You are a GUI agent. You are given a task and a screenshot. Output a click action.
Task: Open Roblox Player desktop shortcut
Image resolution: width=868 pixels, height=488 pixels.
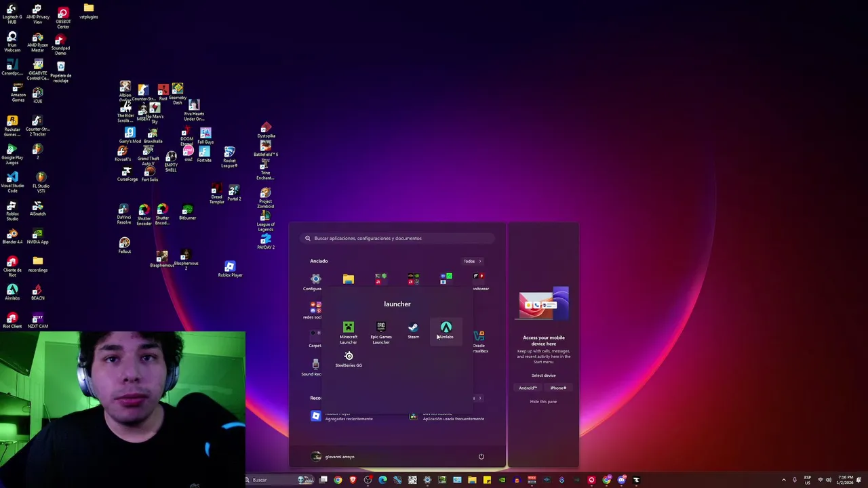[230, 269]
